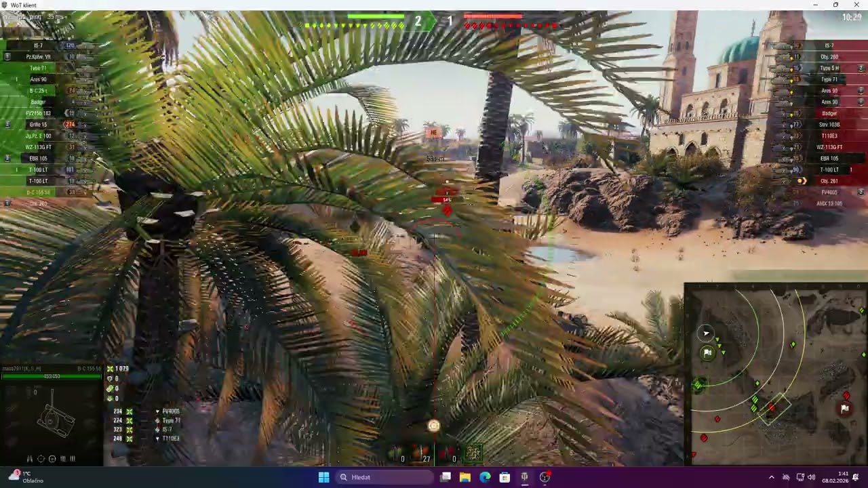Select the 248 damage log entry for T110E3

pyautogui.click(x=146, y=439)
